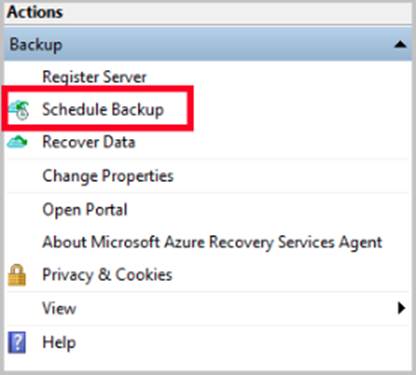
Task: Click the Recover Data cloud icon
Action: point(17,142)
